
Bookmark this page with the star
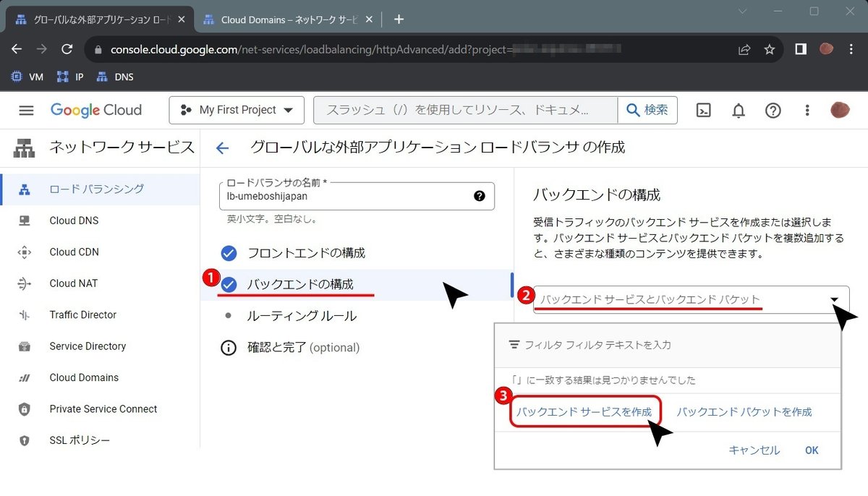pyautogui.click(x=769, y=50)
